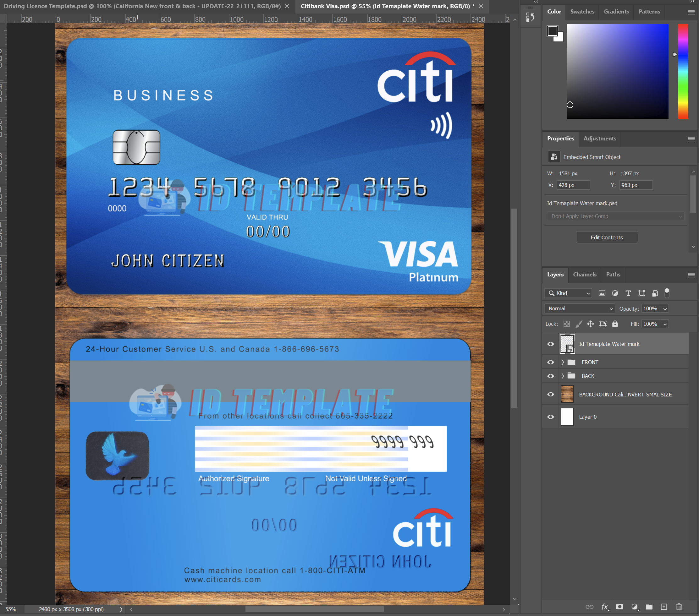Click the collapsed History panel icon
The width and height of the screenshot is (699, 616).
click(x=530, y=17)
